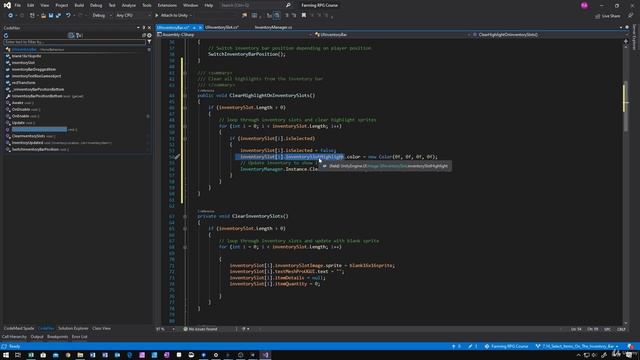The width and height of the screenshot is (640, 360).
Task: Select SwitchInventoryBarPosition in CodeMaid list
Action: tap(35, 149)
